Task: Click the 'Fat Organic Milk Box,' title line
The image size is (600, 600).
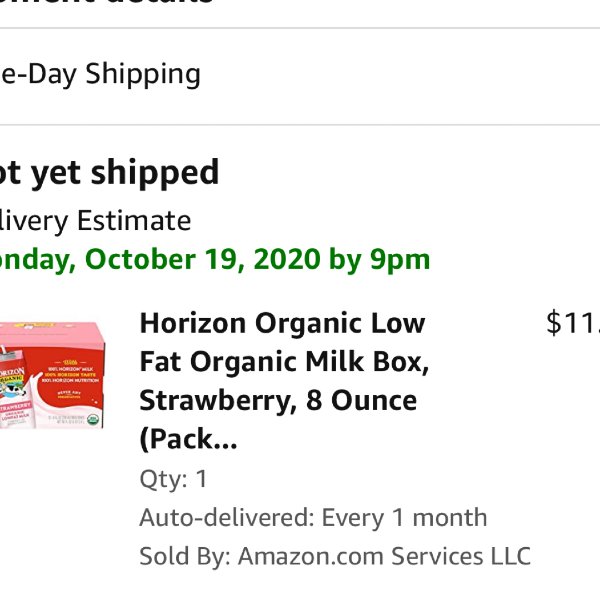Action: [284, 362]
